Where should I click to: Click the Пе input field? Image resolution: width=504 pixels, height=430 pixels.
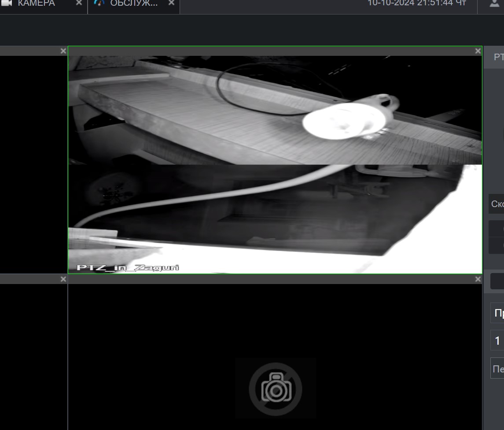pyautogui.click(x=498, y=368)
